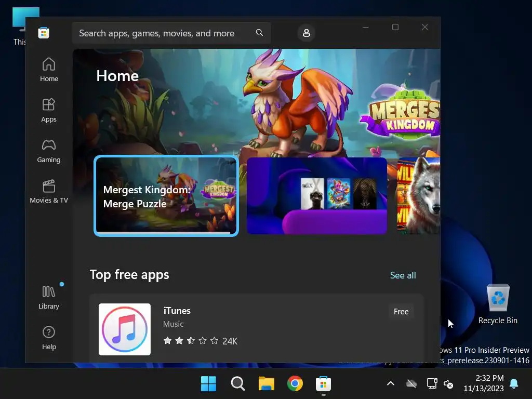The height and width of the screenshot is (399, 532).
Task: Go to the Gaming section
Action: (x=49, y=151)
